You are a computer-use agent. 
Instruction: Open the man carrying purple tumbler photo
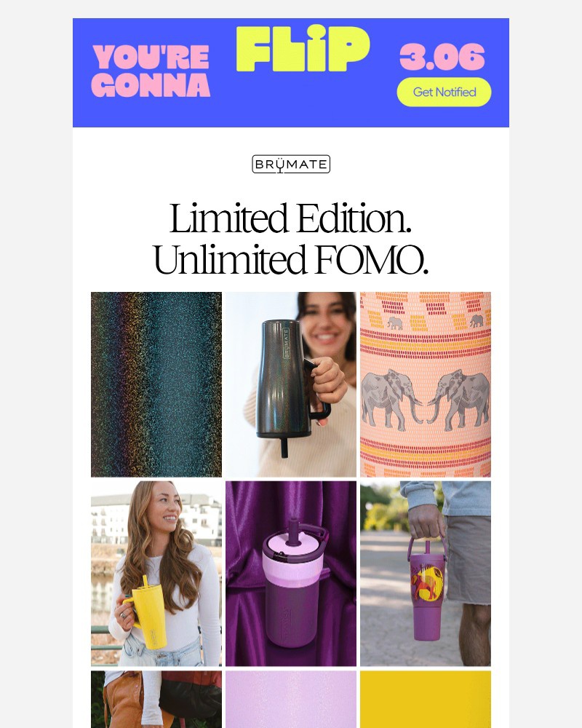(426, 574)
